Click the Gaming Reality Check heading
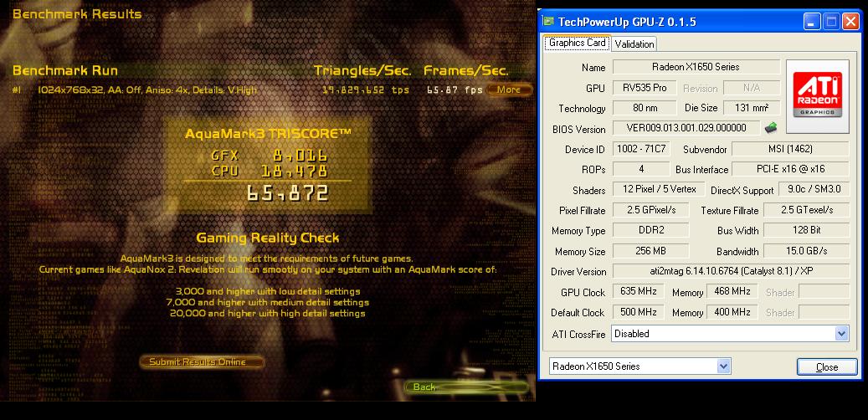 click(x=267, y=238)
